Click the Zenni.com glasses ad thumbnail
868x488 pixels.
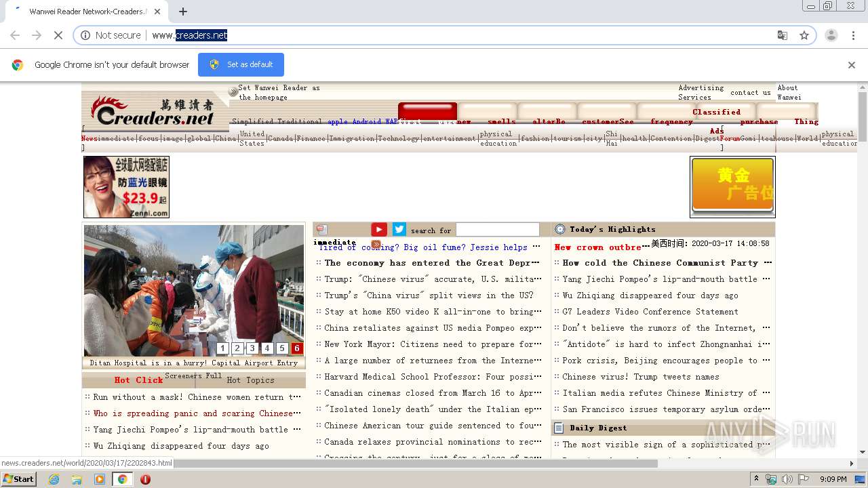(x=126, y=187)
